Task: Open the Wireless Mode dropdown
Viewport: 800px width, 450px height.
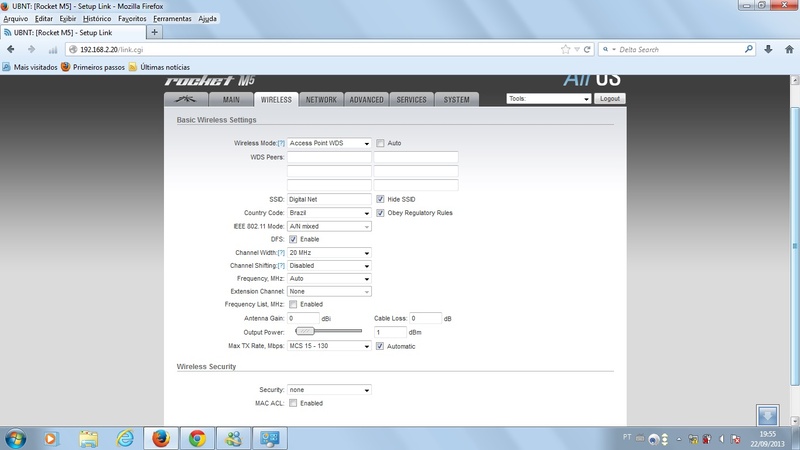Action: pyautogui.click(x=329, y=143)
